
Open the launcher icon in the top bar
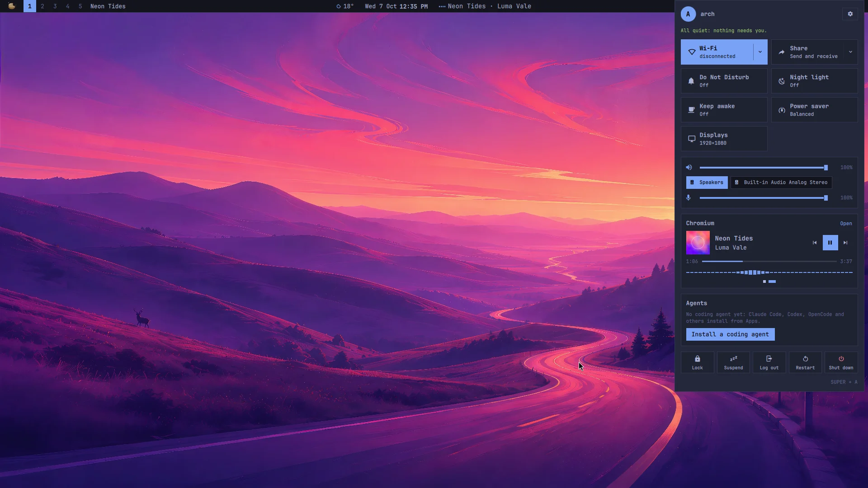pyautogui.click(x=12, y=6)
